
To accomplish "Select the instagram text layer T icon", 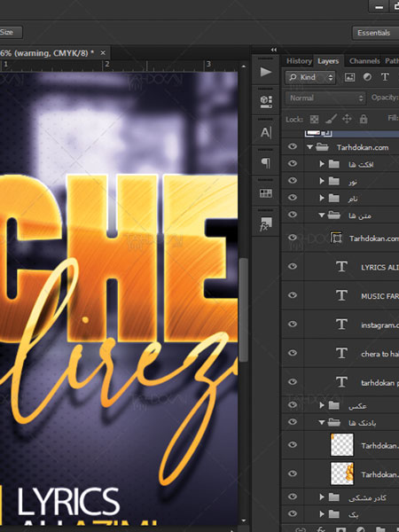I will [341, 325].
